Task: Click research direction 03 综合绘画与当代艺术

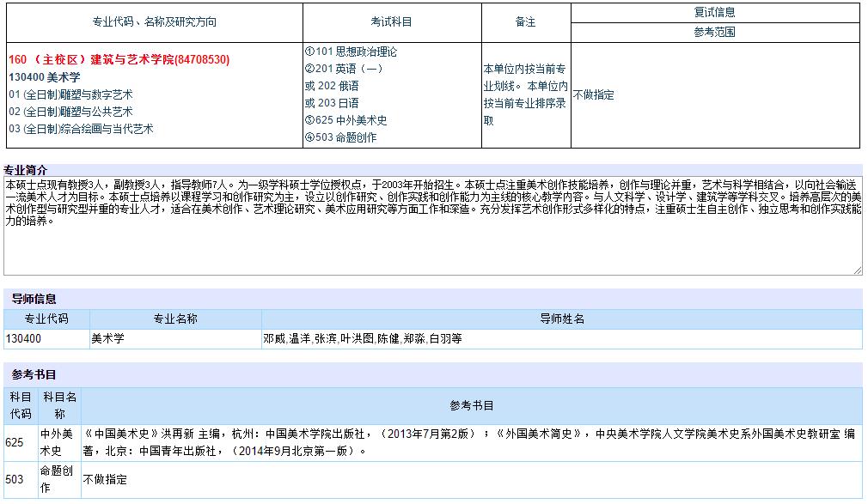Action: pos(81,129)
